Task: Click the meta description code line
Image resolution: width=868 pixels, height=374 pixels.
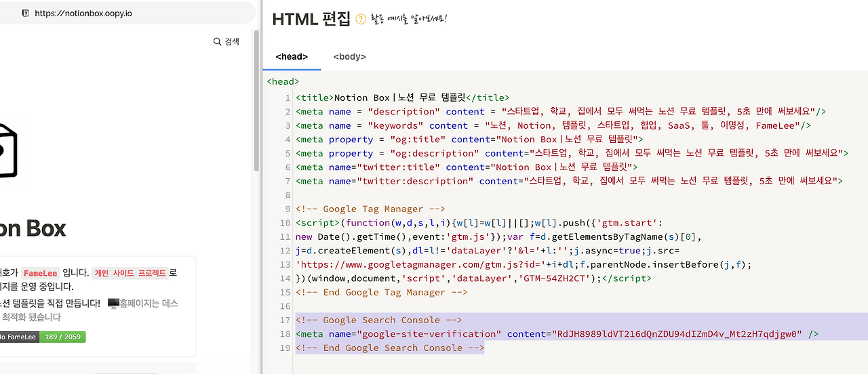Action: click(x=561, y=112)
